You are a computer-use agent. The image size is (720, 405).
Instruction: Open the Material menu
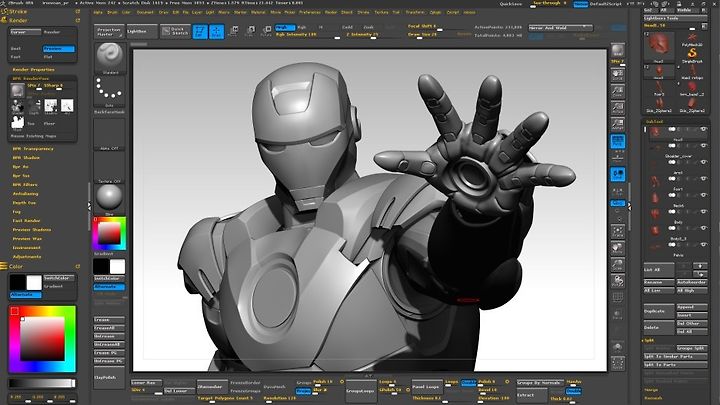tap(259, 12)
